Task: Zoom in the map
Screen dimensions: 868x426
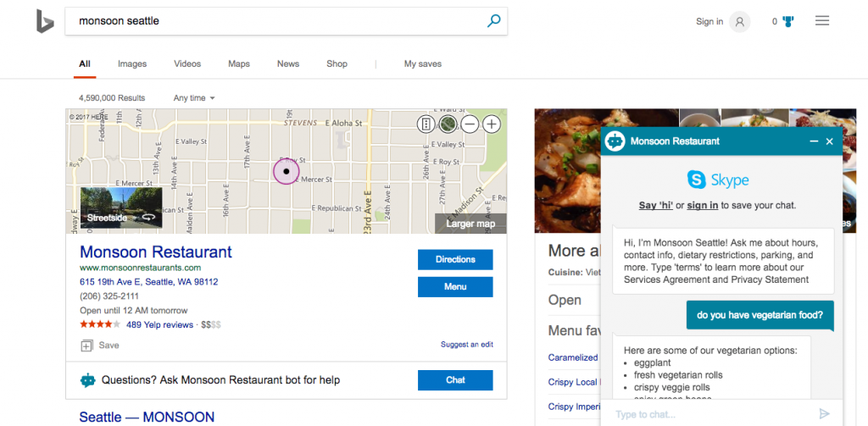Action: (x=492, y=124)
